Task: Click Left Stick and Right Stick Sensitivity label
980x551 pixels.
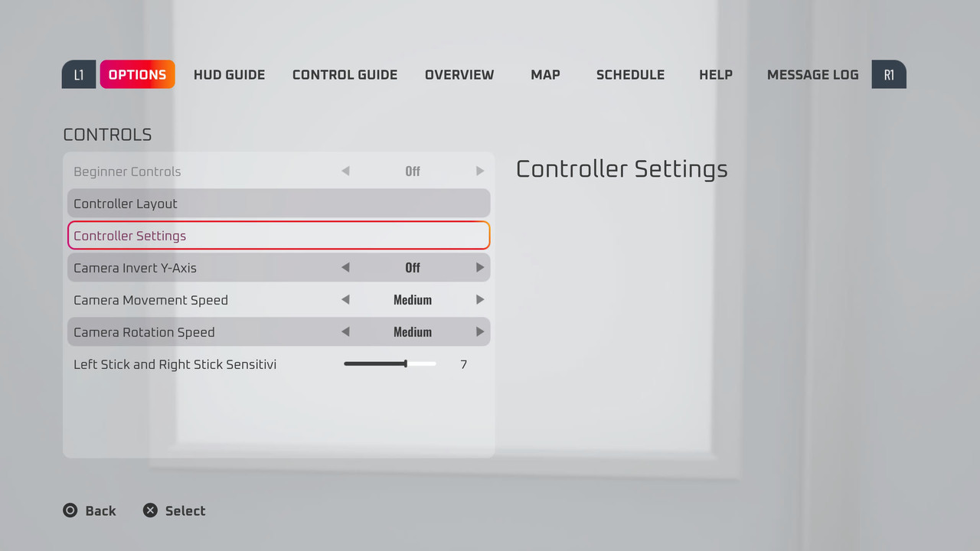Action: tap(175, 364)
